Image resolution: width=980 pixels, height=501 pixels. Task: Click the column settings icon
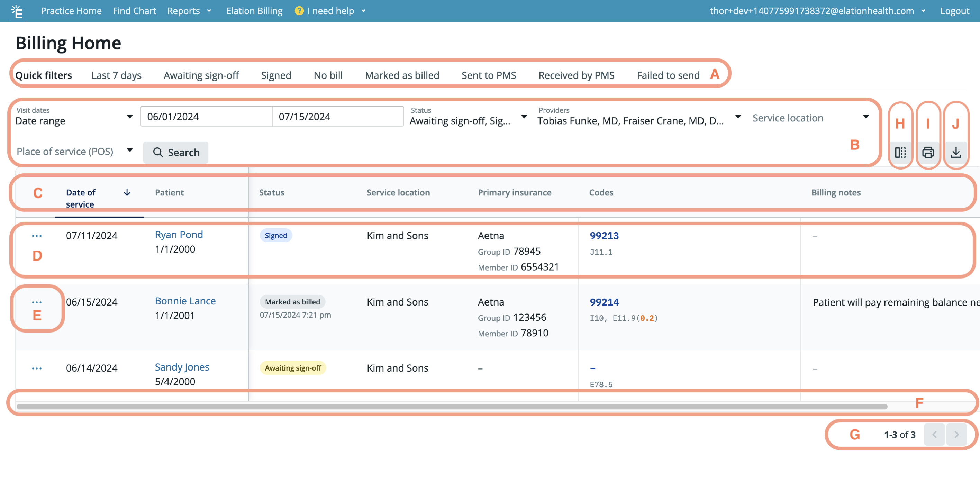pyautogui.click(x=900, y=153)
